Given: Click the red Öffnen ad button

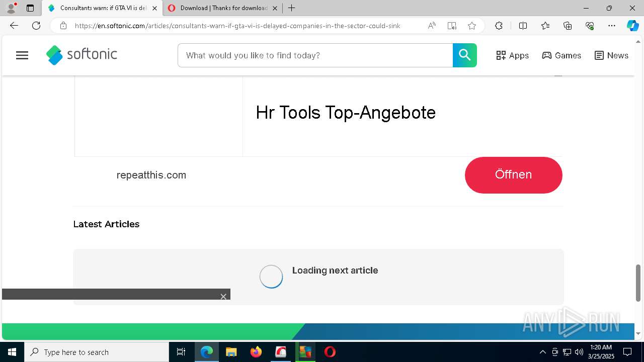Looking at the screenshot, I should 513,175.
